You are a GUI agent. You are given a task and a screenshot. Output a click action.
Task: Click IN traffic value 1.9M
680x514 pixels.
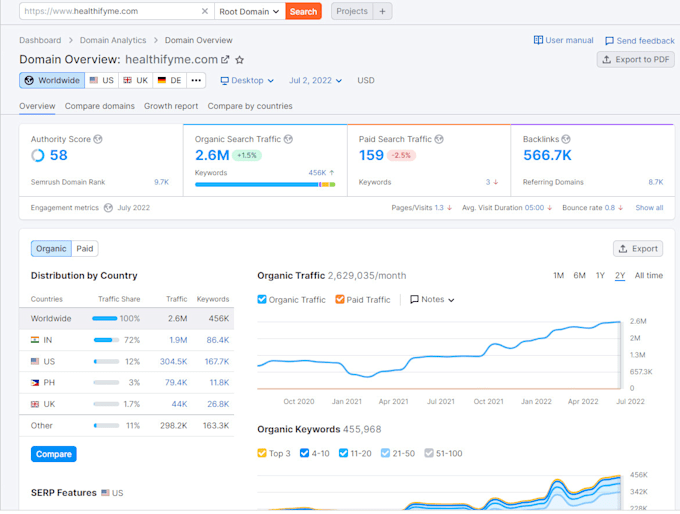(x=178, y=340)
